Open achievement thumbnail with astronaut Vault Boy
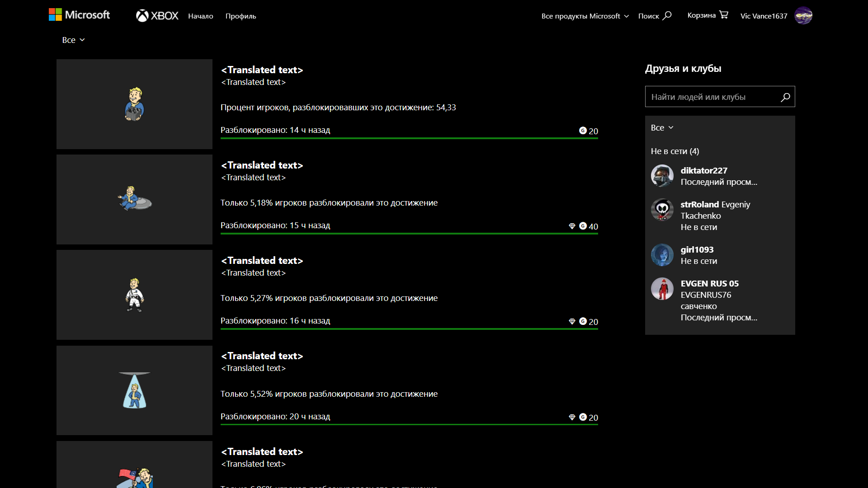Viewport: 868px width, 488px height. [134, 295]
